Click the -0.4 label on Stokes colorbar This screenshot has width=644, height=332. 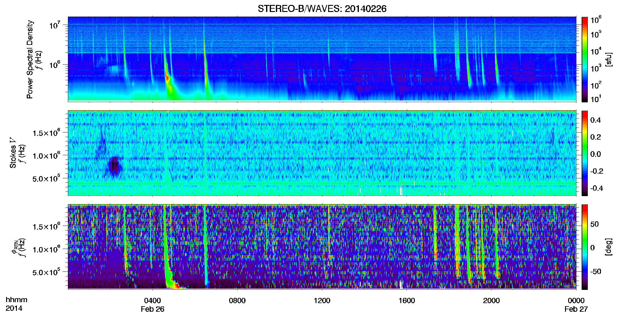[597, 188]
